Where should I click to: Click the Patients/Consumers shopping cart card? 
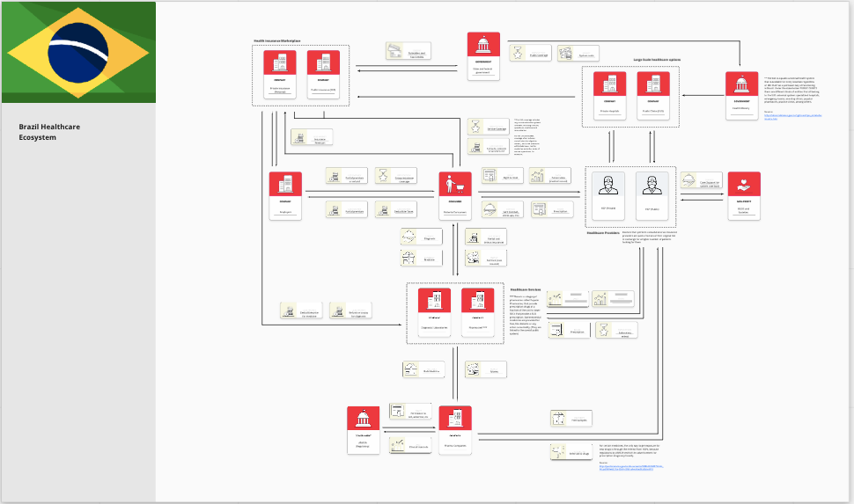[x=455, y=196]
